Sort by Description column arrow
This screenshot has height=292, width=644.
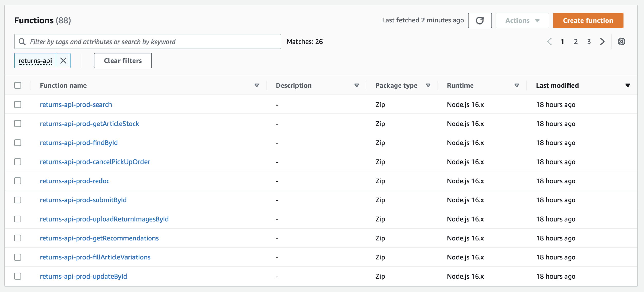pyautogui.click(x=357, y=85)
